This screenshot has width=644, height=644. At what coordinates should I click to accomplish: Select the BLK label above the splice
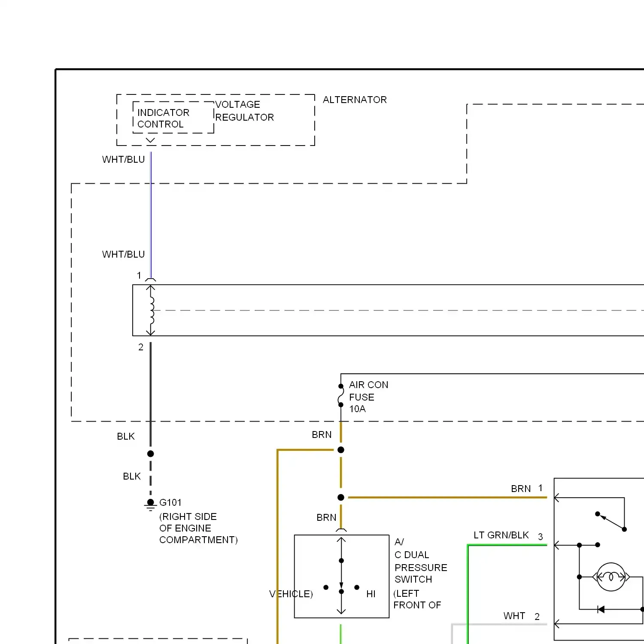(x=126, y=436)
